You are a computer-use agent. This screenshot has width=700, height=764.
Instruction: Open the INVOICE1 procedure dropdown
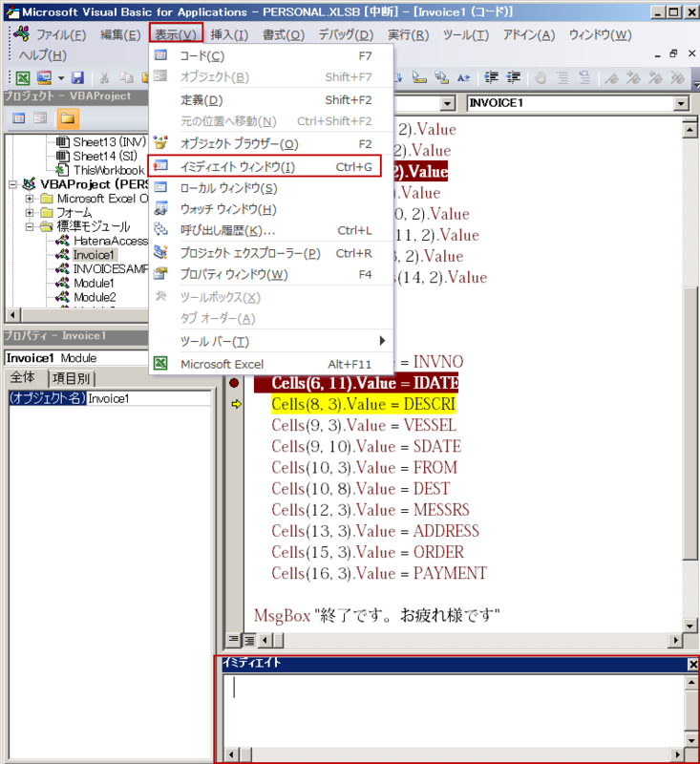[681, 103]
